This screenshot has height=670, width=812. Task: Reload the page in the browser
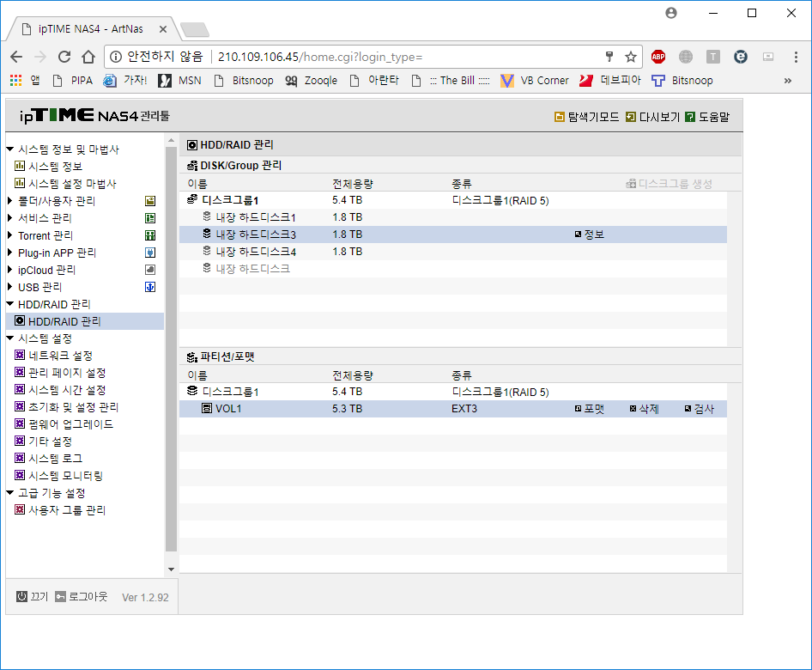coord(64,57)
